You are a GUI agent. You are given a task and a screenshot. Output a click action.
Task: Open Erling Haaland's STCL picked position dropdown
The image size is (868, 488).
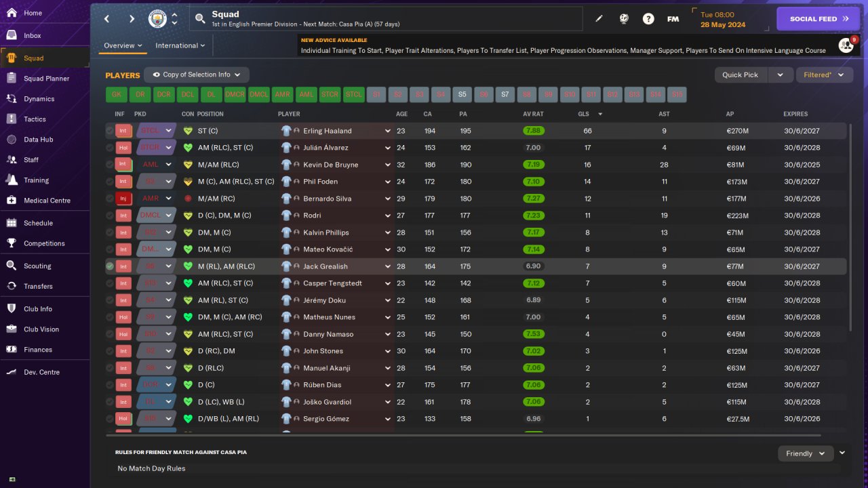[156, 131]
